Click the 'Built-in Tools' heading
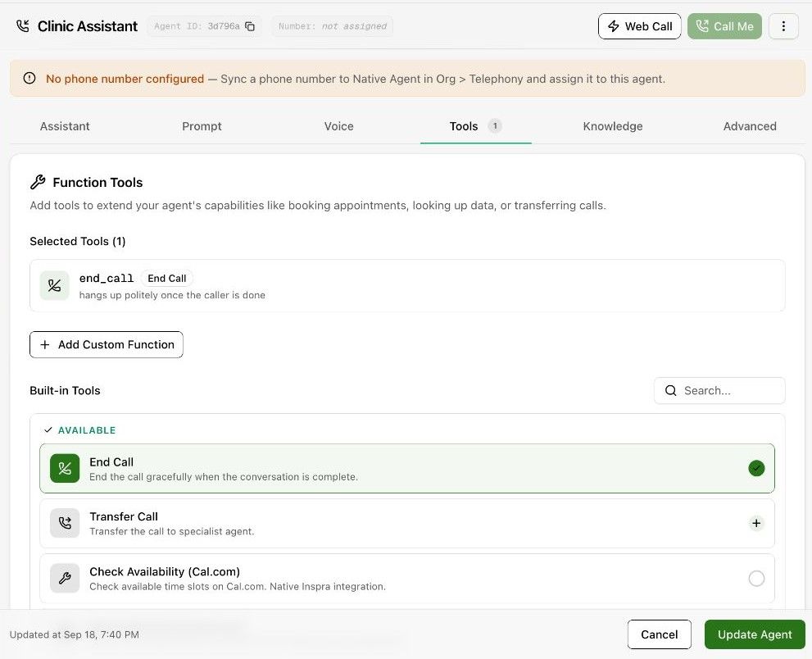This screenshot has height=659, width=812. tap(65, 391)
